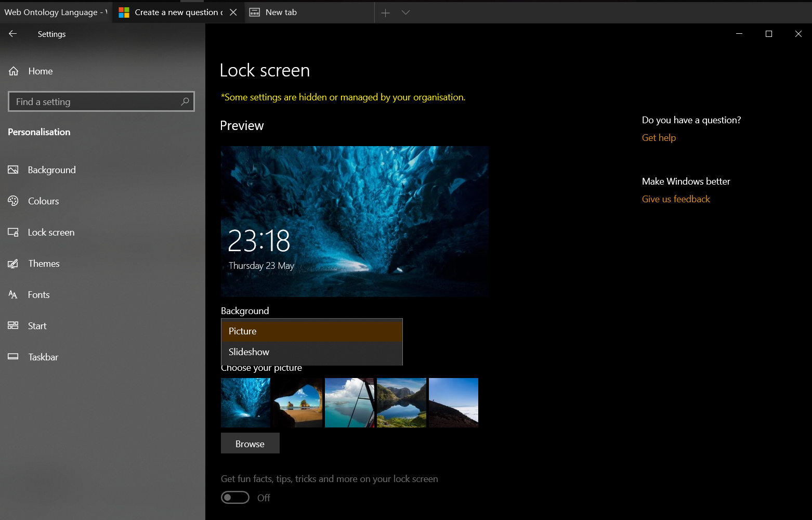Select the Background sidebar icon
812x520 pixels.
coord(14,170)
